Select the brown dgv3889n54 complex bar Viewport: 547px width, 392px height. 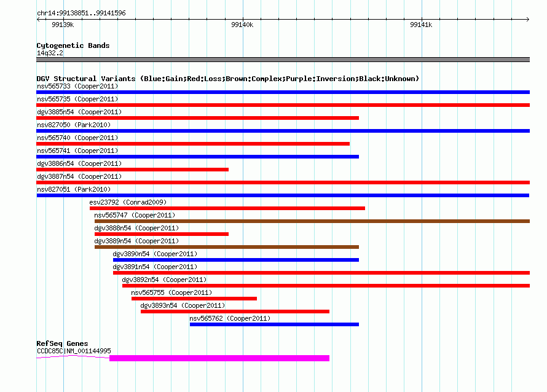coord(227,247)
